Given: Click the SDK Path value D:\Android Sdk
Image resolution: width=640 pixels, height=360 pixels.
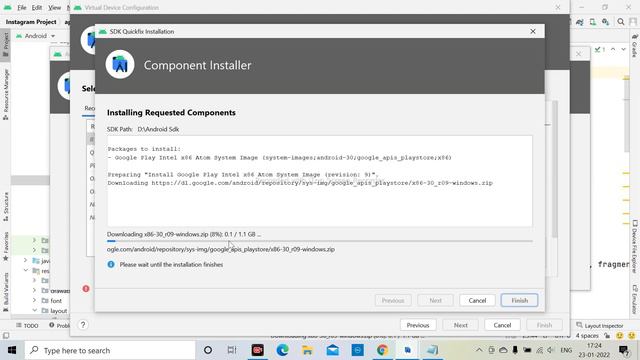Looking at the screenshot, I should click(x=158, y=129).
